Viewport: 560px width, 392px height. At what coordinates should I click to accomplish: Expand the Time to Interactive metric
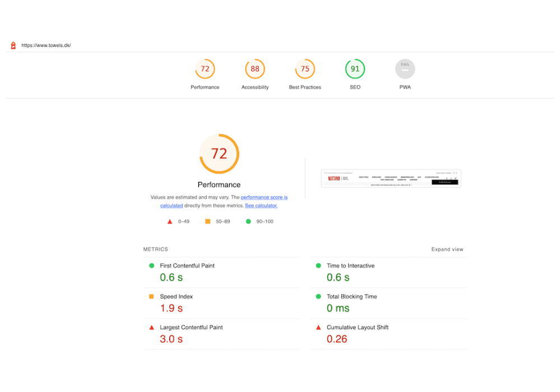pyautogui.click(x=350, y=265)
